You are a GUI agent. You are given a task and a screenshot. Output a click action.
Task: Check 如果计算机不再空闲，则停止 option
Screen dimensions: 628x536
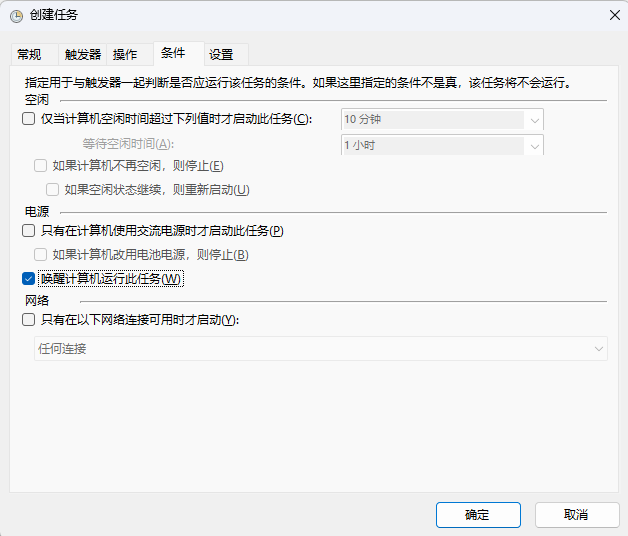[40, 166]
